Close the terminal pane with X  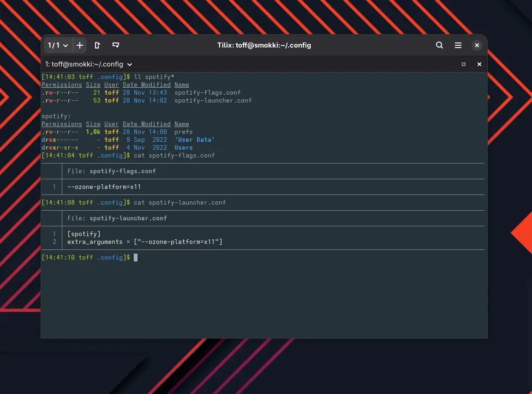pos(479,65)
